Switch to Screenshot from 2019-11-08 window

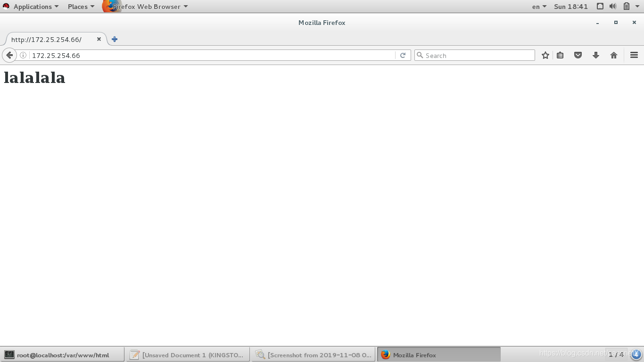click(314, 355)
